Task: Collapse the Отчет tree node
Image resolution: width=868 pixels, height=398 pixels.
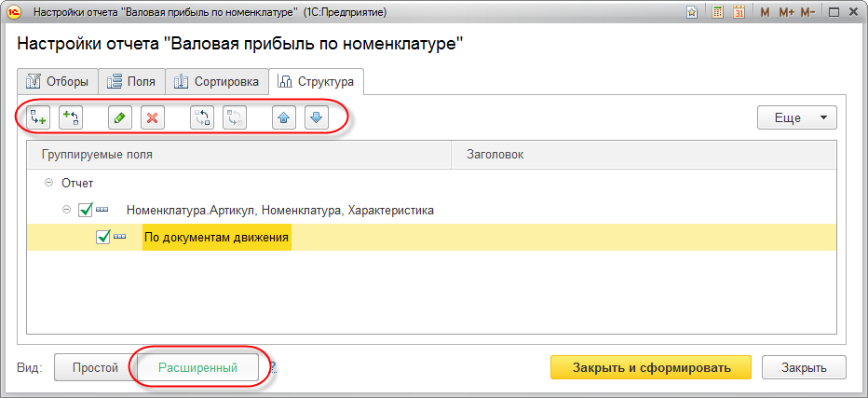Action: point(48,183)
